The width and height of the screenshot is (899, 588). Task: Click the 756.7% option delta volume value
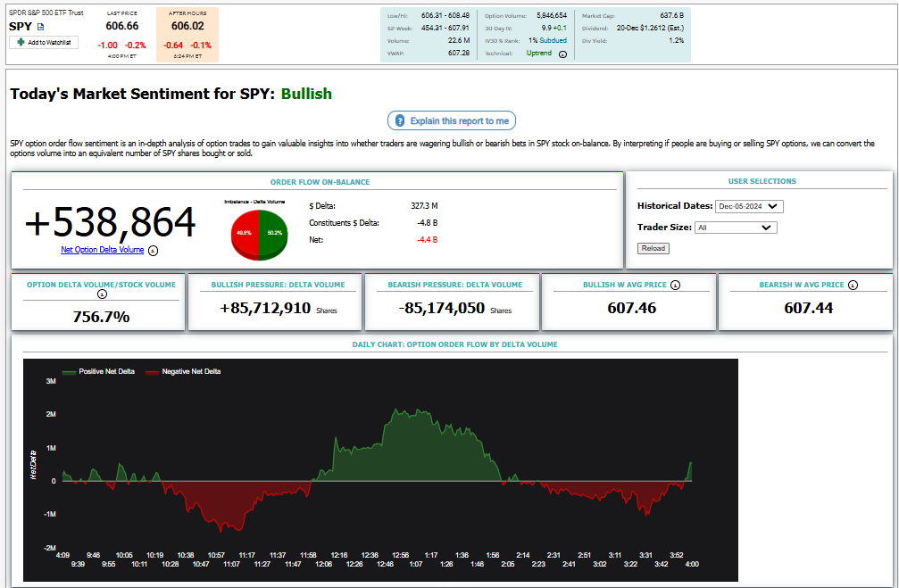click(x=101, y=317)
